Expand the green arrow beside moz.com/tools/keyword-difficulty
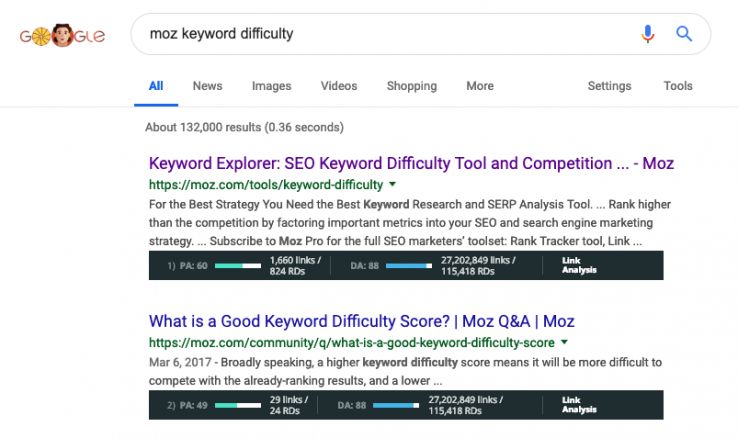The height and width of the screenshot is (438, 738). 393,185
